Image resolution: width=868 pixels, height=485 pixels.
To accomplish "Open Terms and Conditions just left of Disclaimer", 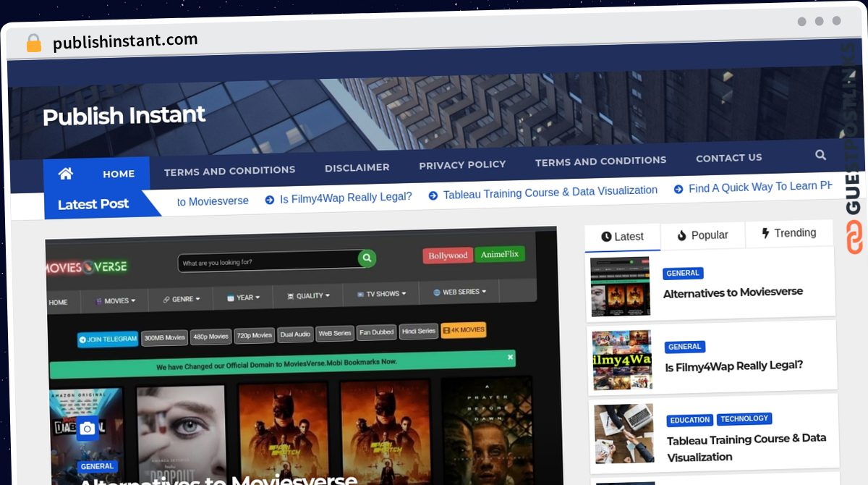I will 229,171.
